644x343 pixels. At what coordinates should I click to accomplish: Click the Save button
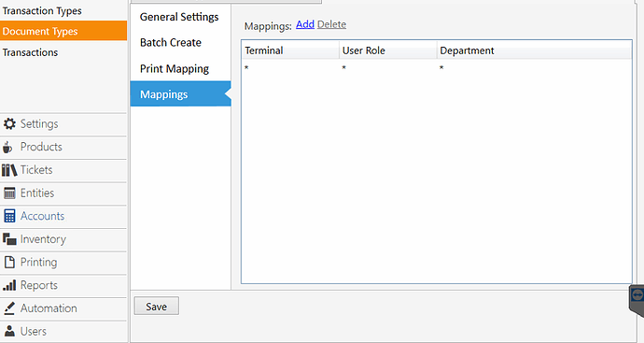point(157,306)
